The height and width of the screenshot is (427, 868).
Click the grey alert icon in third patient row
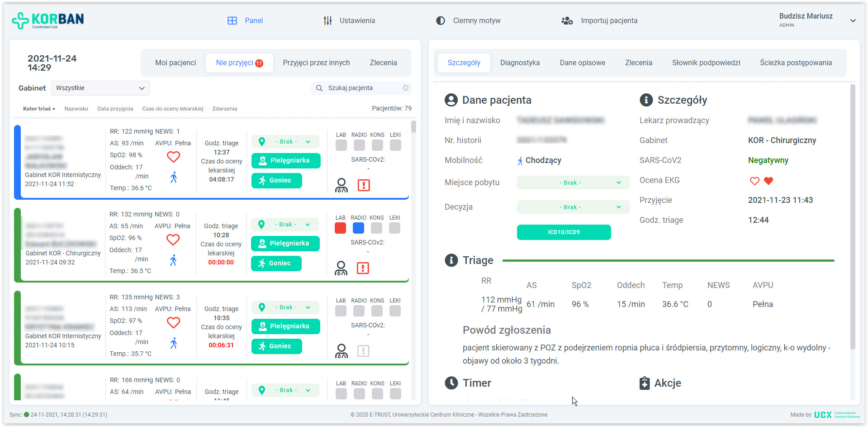[x=363, y=351]
